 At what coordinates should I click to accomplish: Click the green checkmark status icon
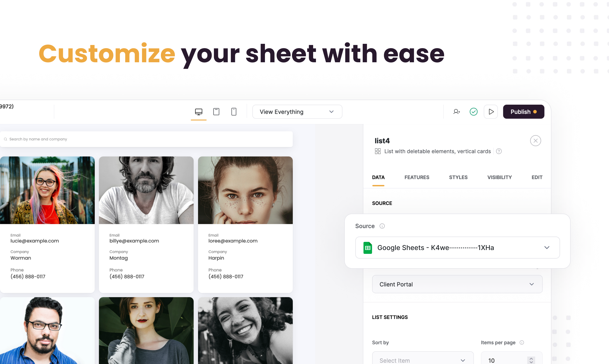click(474, 112)
